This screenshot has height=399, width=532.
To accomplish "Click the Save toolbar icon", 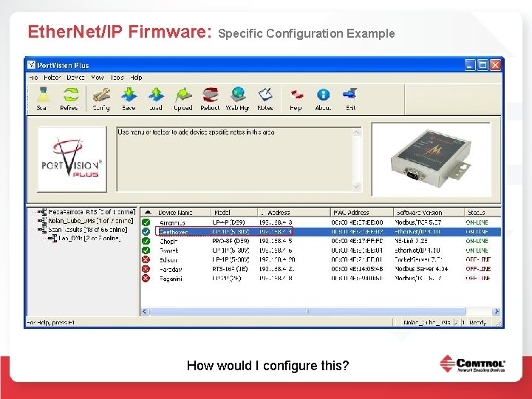I will [x=129, y=98].
